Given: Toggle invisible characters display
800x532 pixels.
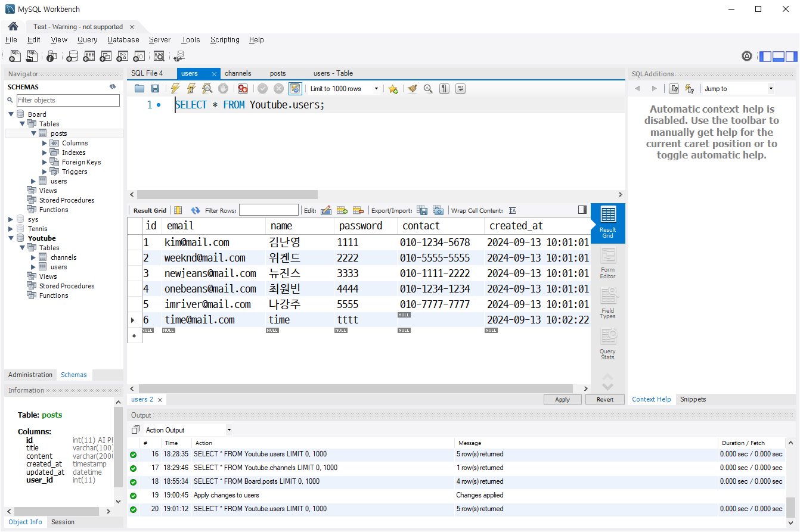Looking at the screenshot, I should [x=444, y=89].
